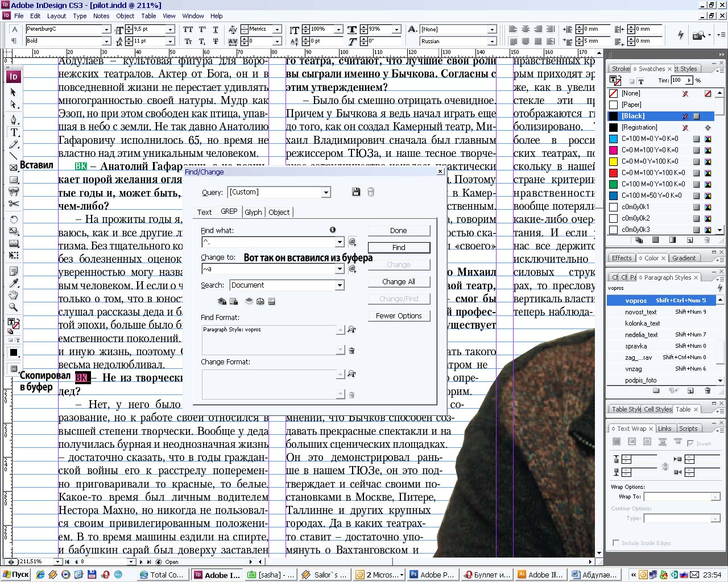
Task: Click the Strikethrough icon in control panel
Action: click(216, 41)
